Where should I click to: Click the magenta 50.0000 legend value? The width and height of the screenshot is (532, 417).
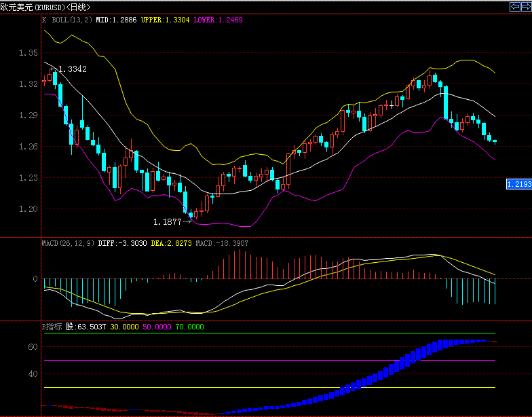157,327
